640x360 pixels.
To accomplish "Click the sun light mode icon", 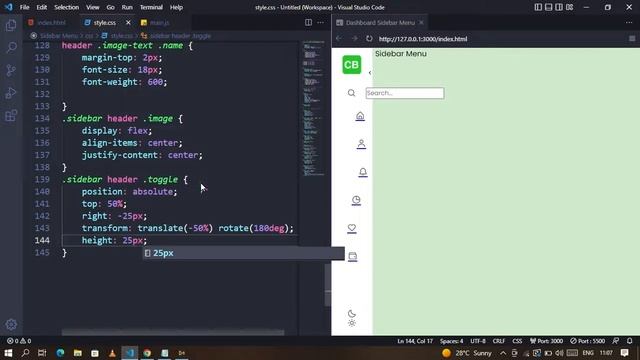I will click(352, 323).
